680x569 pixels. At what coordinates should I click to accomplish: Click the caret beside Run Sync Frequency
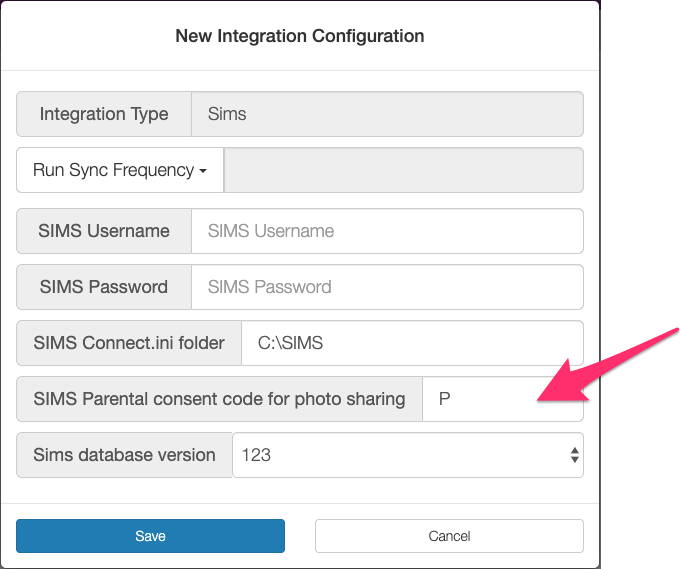pyautogui.click(x=203, y=171)
